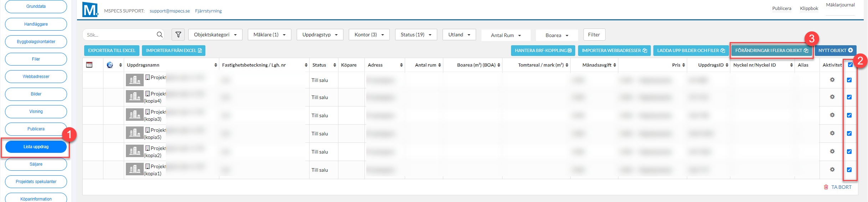Click the globe column icon
This screenshot has height=202, width=868.
click(x=110, y=65)
